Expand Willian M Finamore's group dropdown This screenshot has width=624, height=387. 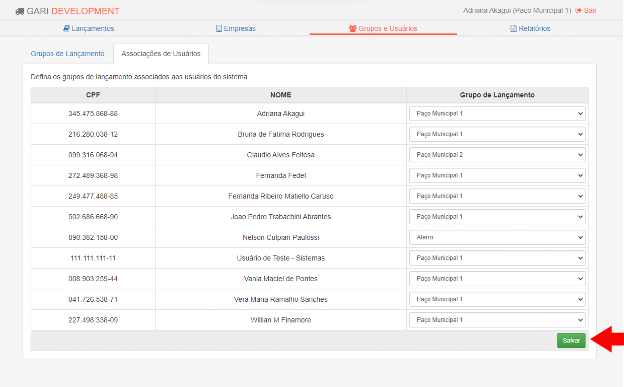click(497, 320)
